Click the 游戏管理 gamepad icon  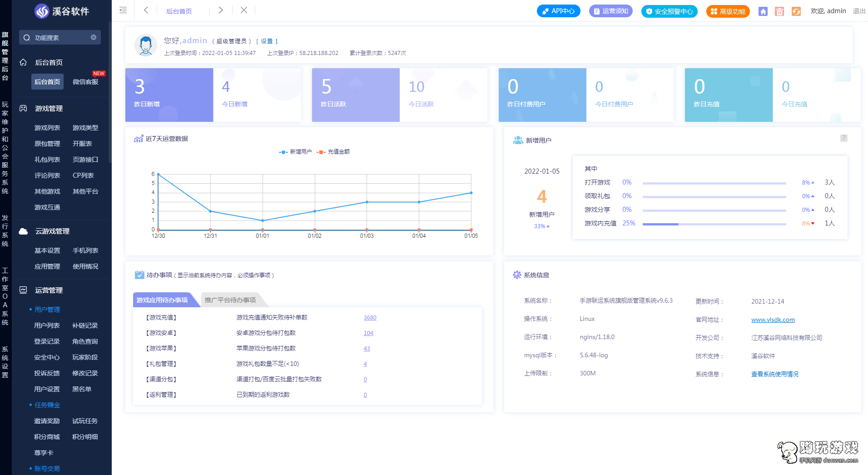23,108
